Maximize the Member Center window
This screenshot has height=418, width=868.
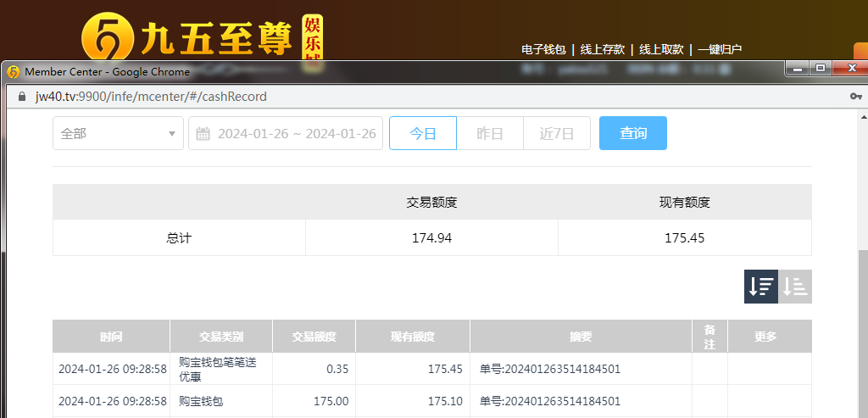(821, 68)
